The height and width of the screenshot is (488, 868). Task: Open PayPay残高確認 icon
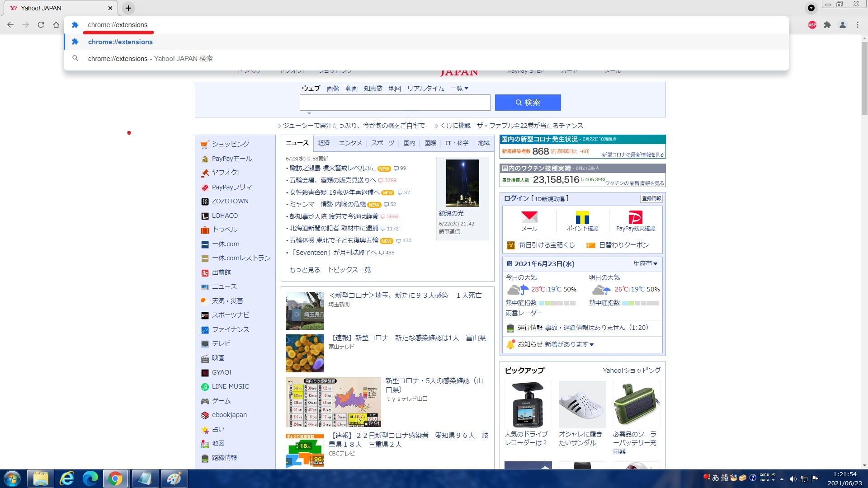(635, 221)
